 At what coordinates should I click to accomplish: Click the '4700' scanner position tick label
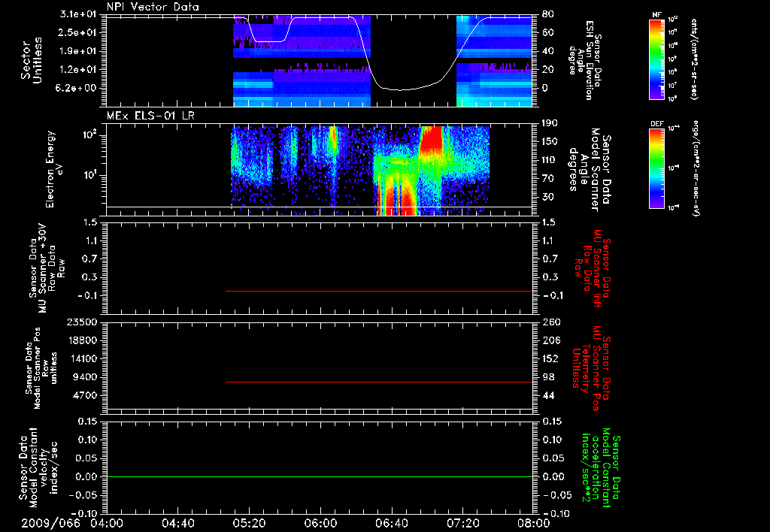(x=84, y=395)
